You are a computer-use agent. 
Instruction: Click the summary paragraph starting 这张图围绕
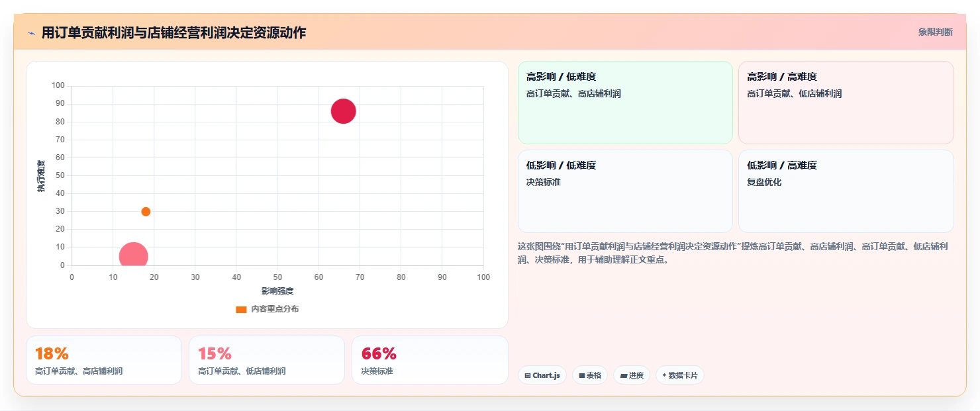(x=733, y=253)
